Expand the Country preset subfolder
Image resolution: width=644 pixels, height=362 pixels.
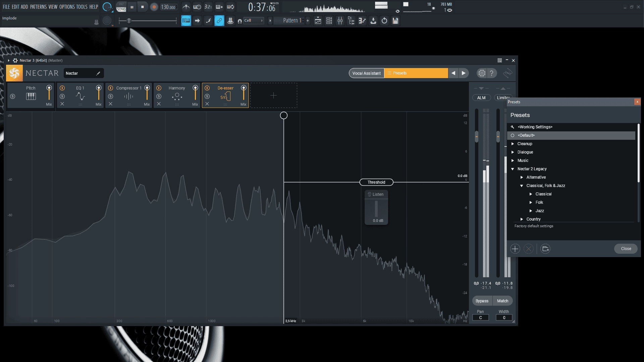tap(522, 219)
